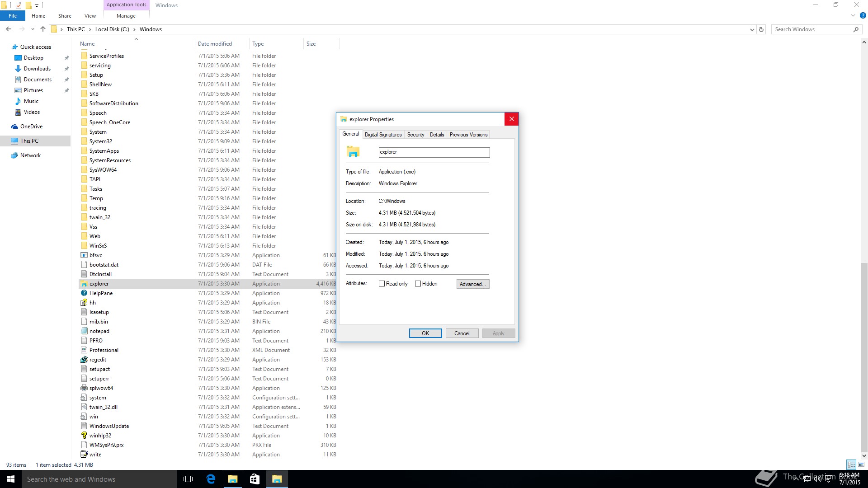The width and height of the screenshot is (868, 488).
Task: Expand breadcrumb arrow after This PC
Action: (x=90, y=29)
